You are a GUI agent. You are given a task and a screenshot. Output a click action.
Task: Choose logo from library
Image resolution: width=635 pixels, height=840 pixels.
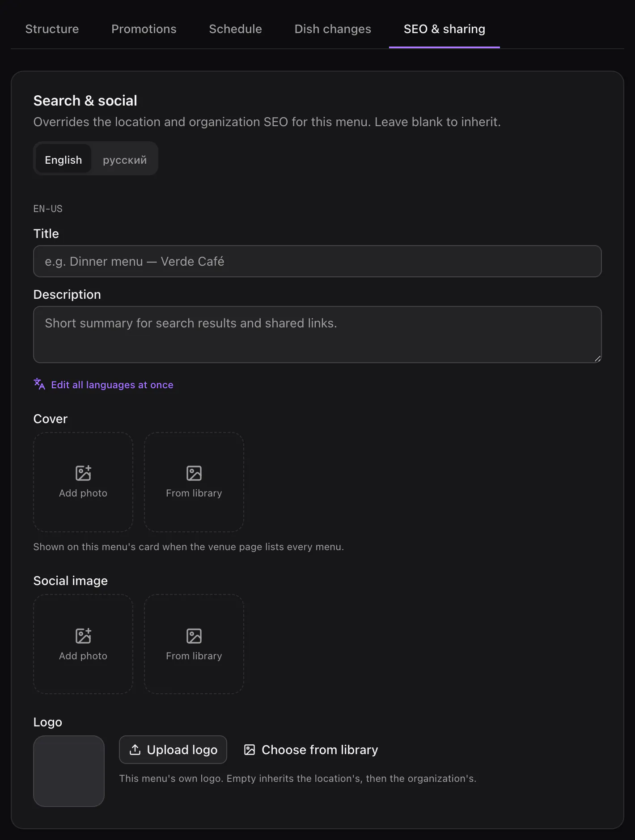pos(311,750)
